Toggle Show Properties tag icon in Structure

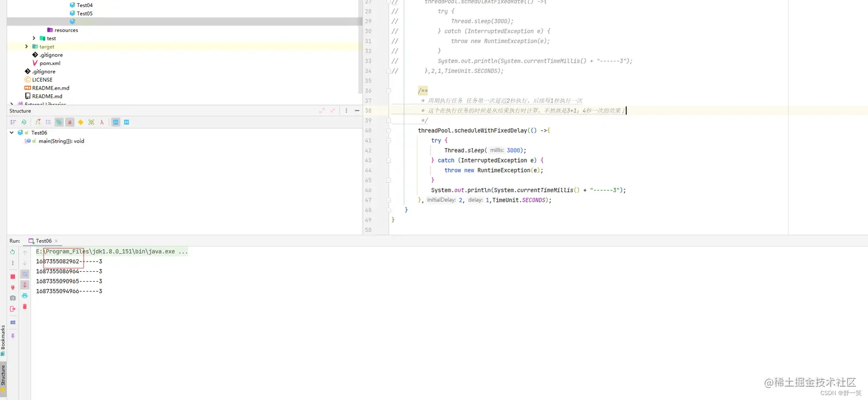[59, 122]
